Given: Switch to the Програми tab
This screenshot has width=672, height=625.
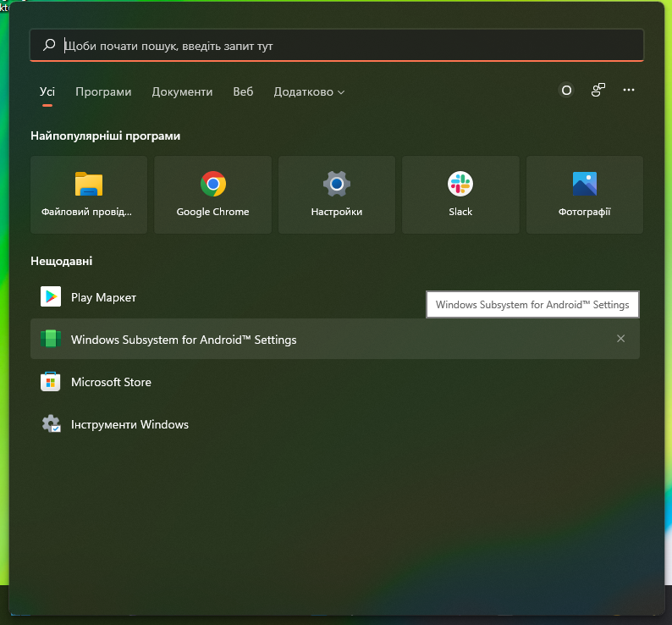Looking at the screenshot, I should click(x=103, y=91).
